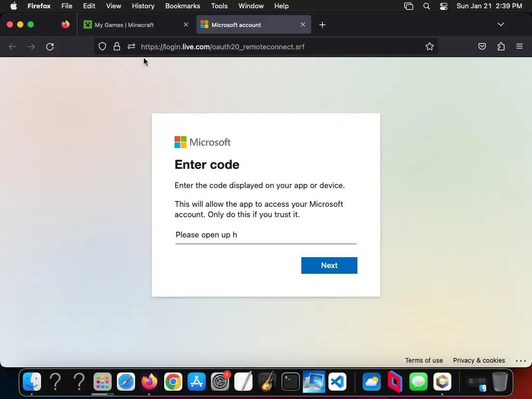
Task: Open Terms of use link
Action: [x=424, y=361]
